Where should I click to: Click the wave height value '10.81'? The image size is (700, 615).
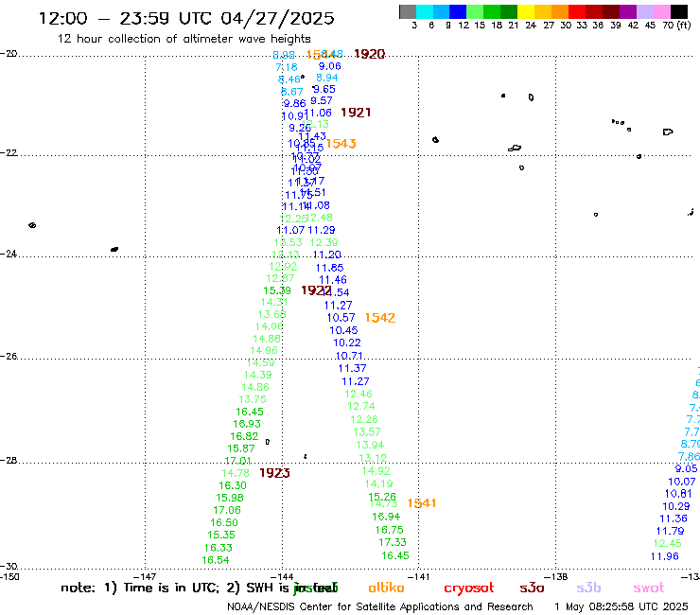(678, 494)
